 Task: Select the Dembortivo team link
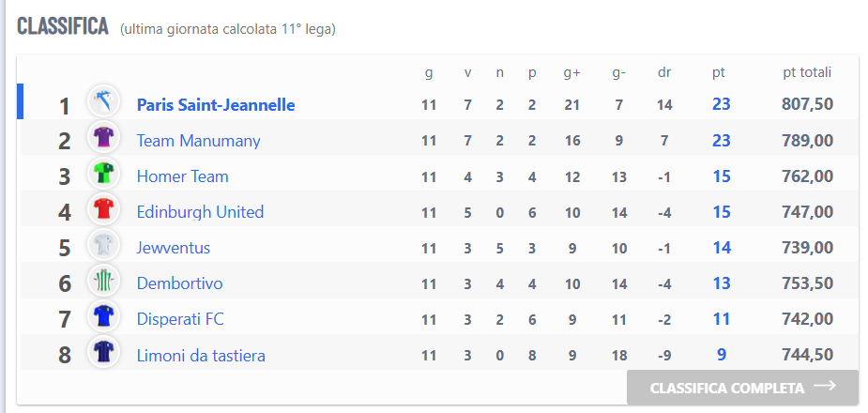click(x=180, y=283)
